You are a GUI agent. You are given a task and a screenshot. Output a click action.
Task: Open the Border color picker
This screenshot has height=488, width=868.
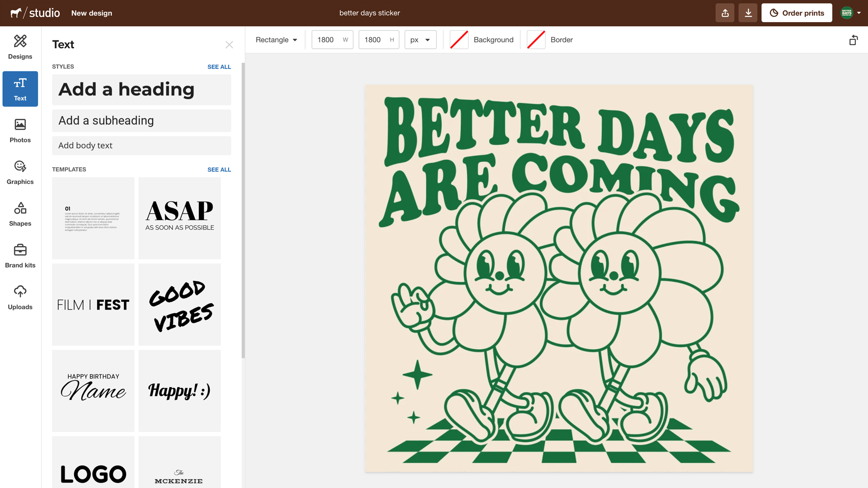536,40
